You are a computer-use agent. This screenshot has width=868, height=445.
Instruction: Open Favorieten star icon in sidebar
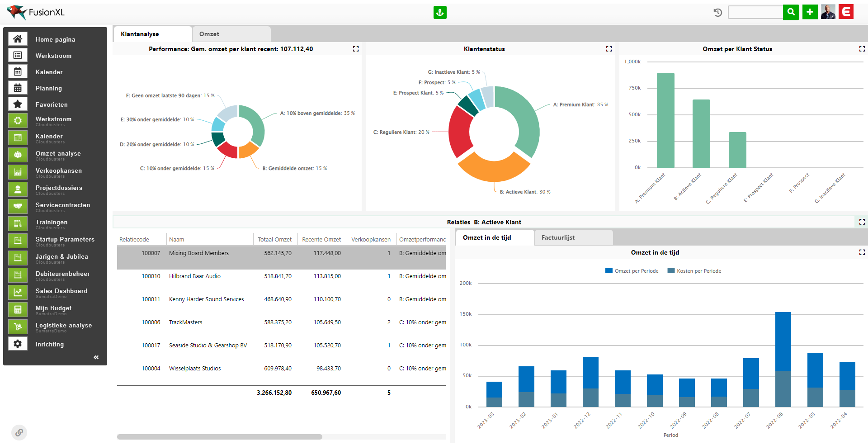(x=18, y=104)
